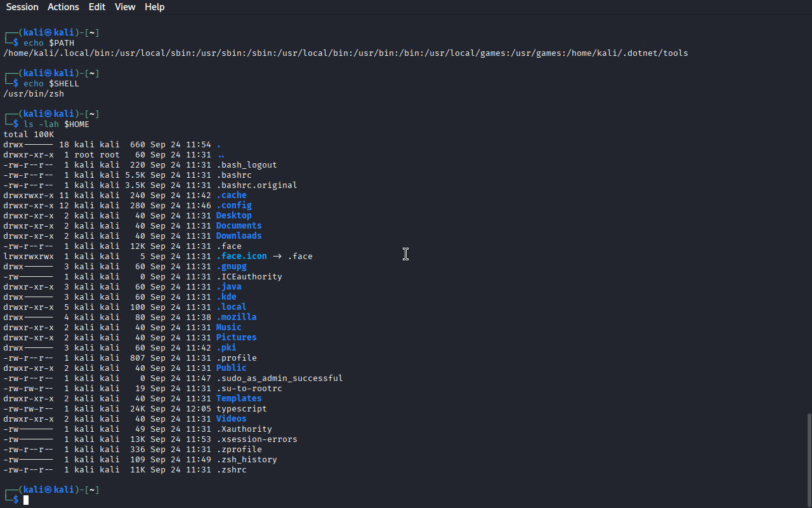812x508 pixels.
Task: Click the .zsh_history file name
Action: coord(246,460)
